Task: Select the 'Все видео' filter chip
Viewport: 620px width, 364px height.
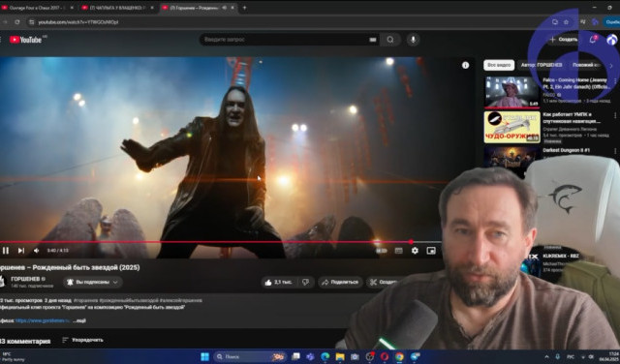Action: tap(499, 65)
